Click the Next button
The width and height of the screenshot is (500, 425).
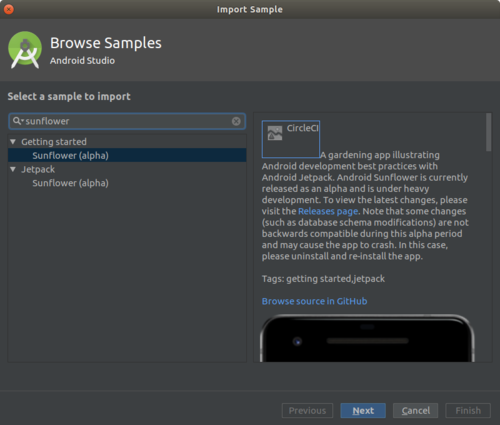pyautogui.click(x=363, y=411)
